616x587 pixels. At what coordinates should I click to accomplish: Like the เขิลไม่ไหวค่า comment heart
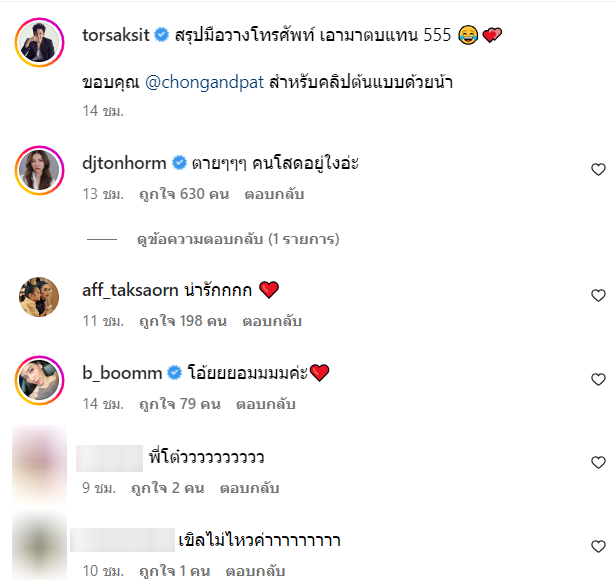pos(598,547)
